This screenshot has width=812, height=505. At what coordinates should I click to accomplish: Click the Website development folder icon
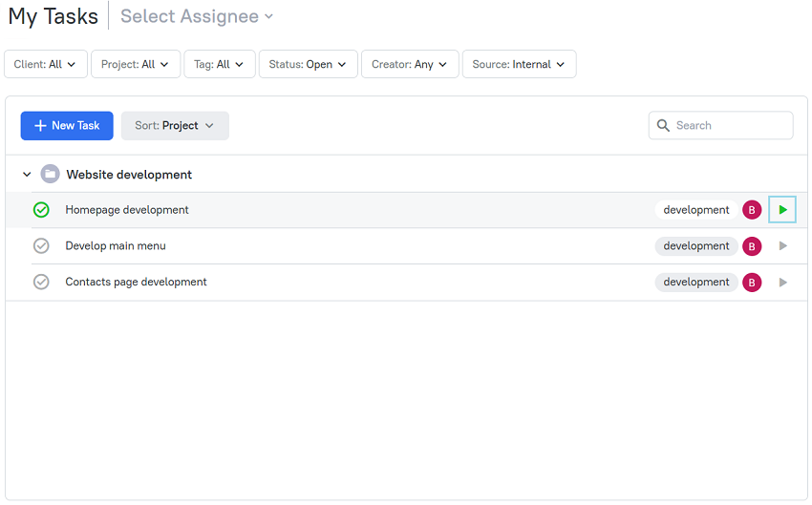tap(51, 174)
